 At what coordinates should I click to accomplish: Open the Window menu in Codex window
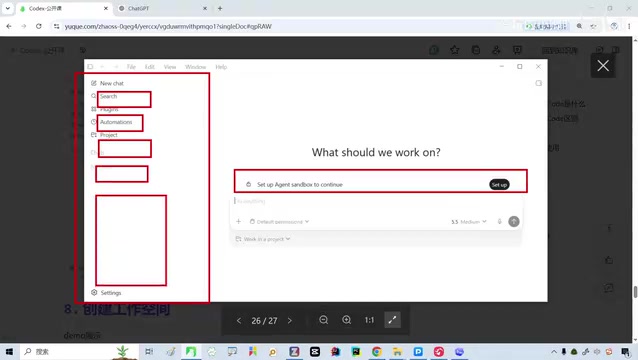point(195,67)
